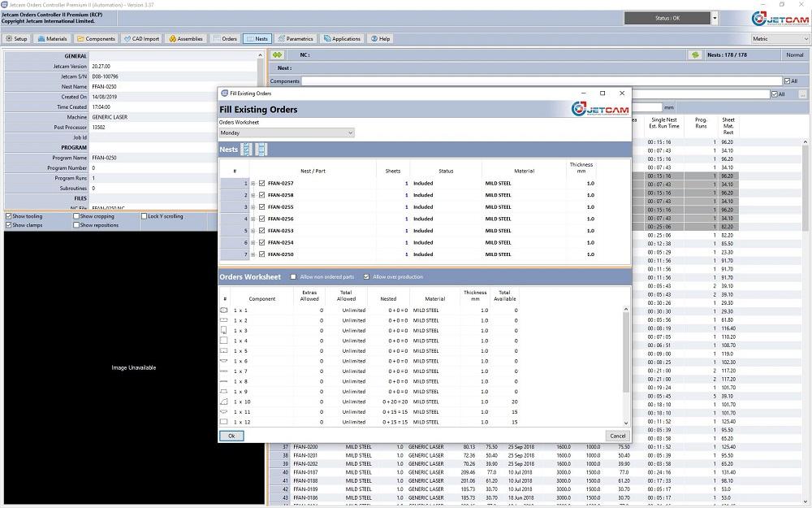Screen dimensions: 812x508
Task: Click the green arrows icon beside NC
Action: pos(277,55)
